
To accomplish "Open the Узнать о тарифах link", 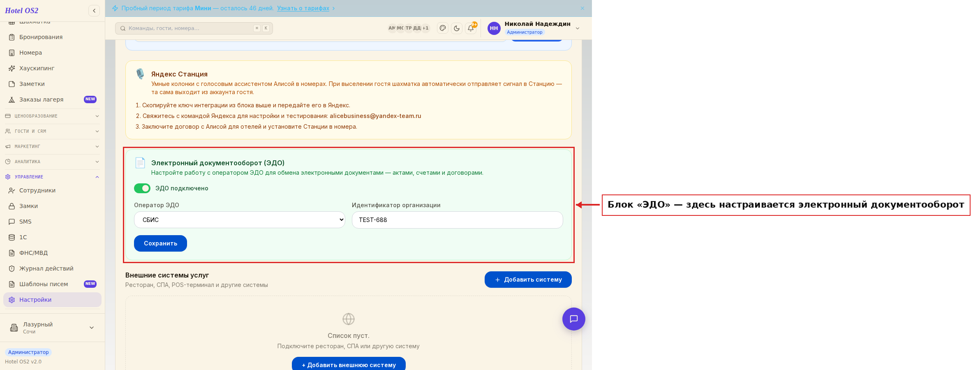I will 303,8.
